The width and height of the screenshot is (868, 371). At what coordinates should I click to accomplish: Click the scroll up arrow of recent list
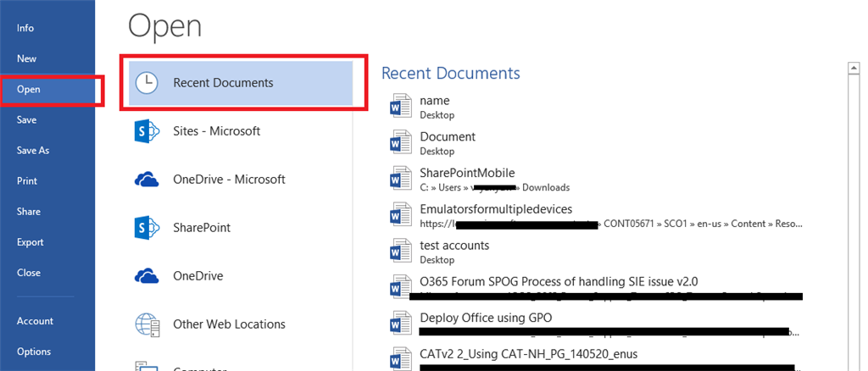[x=853, y=68]
